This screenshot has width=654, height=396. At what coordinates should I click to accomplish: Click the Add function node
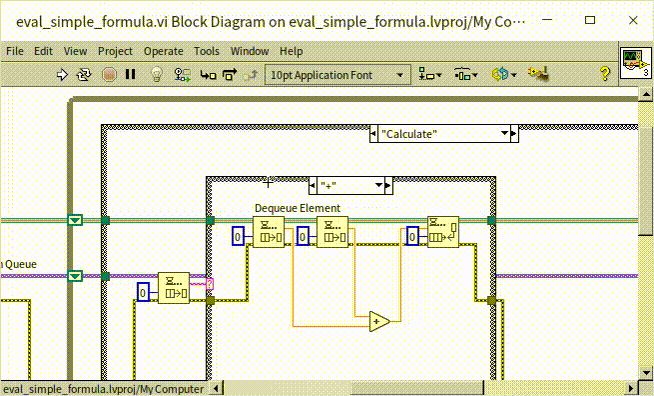tap(379, 321)
